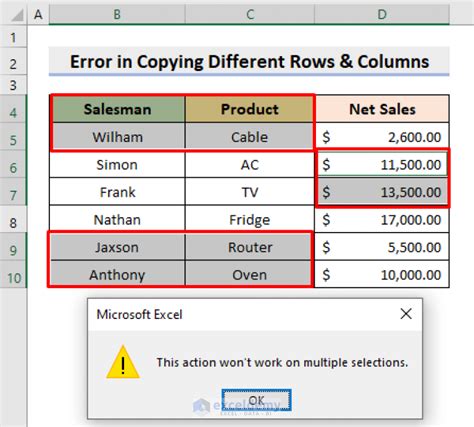474x427 pixels.
Task: Select the cell containing Simon
Action: 117,164
